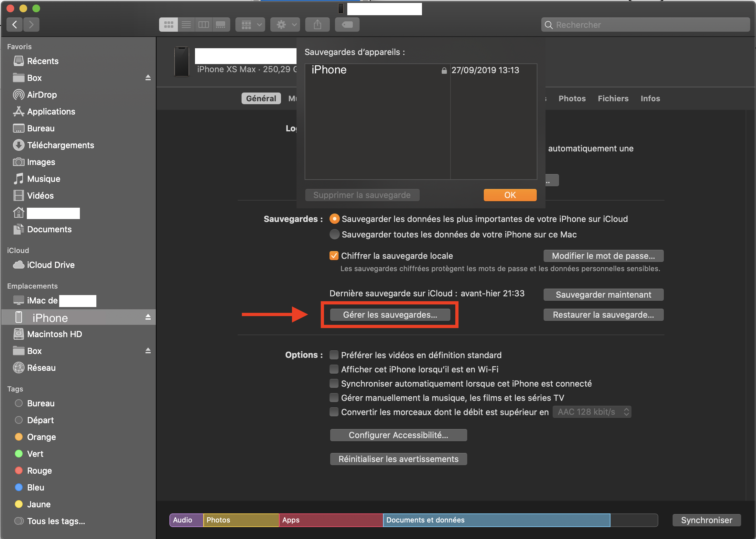Open the AAC 128 kbit/s bitrate popup
Viewport: 756px width, 539px height.
point(592,412)
